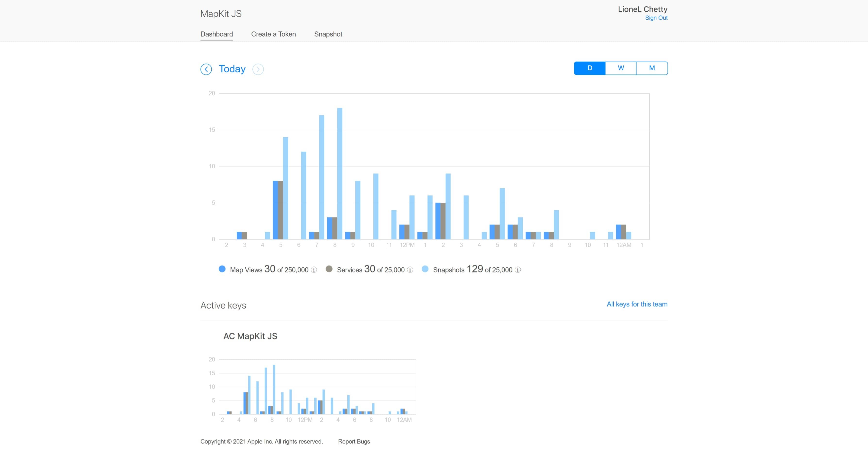
Task: Click the 12AM label on the main chart axis
Action: (624, 245)
